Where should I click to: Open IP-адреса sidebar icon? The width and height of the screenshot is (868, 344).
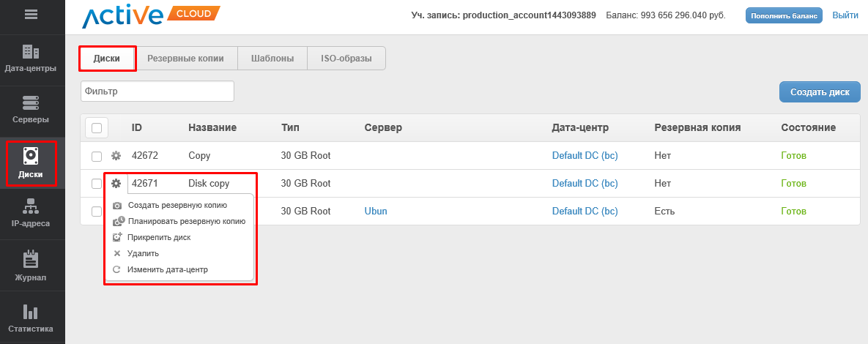pyautogui.click(x=31, y=212)
